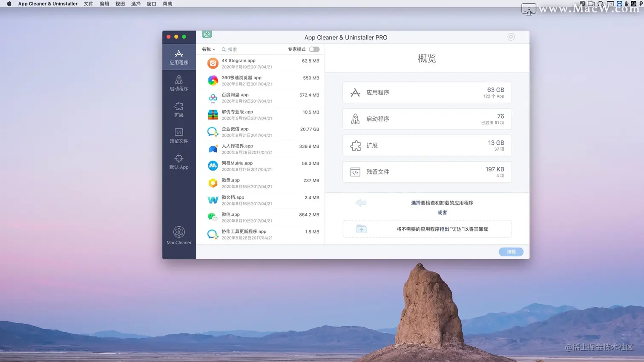Open the 残留文件 sidebar section

pyautogui.click(x=179, y=136)
